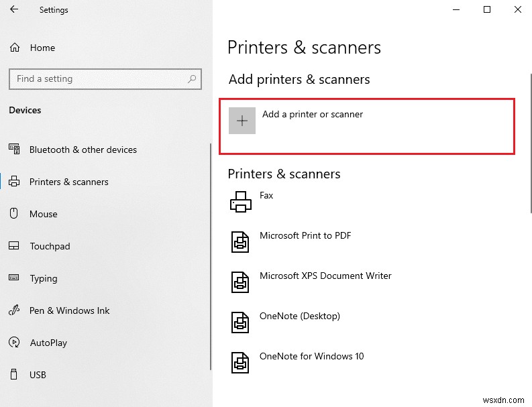The height and width of the screenshot is (407, 532).
Task: Click the Bluetooth & other devices icon
Action: click(x=14, y=150)
